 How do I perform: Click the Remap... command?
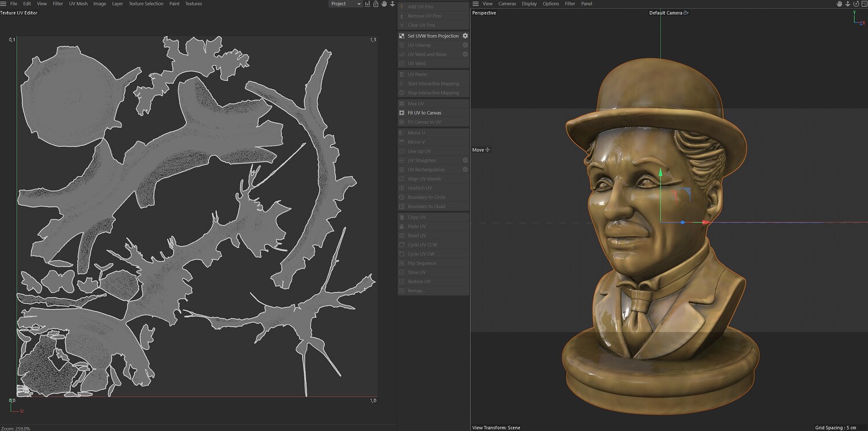tap(433, 291)
